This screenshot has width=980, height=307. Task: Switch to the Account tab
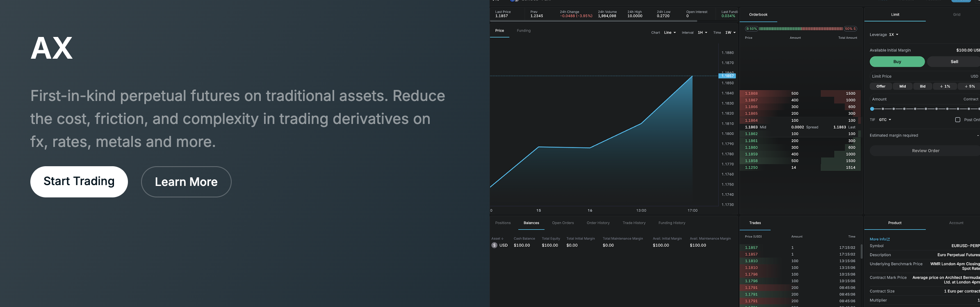click(956, 223)
